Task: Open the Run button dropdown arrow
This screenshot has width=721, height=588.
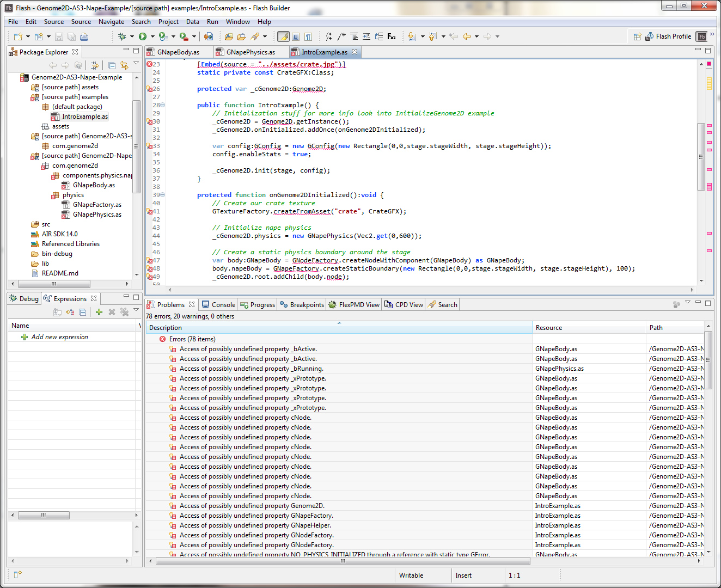Action: coord(152,36)
